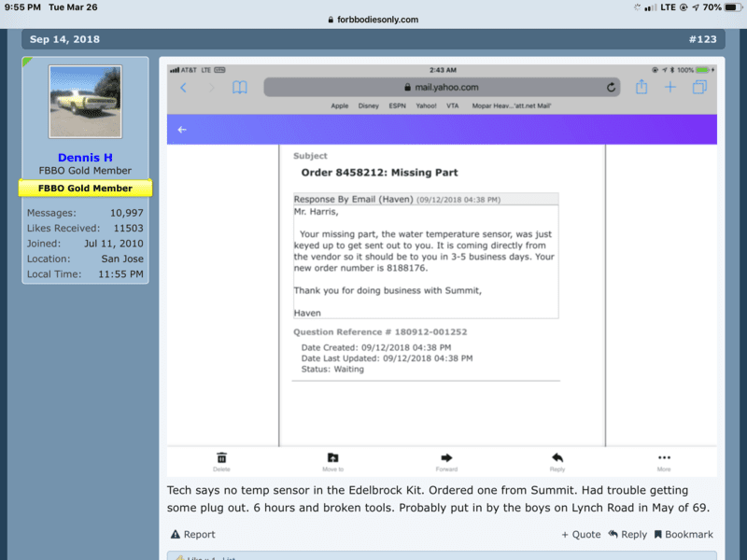
Task: Click the 'Joined: Jul 11, 2010' line
Action: coord(85,244)
